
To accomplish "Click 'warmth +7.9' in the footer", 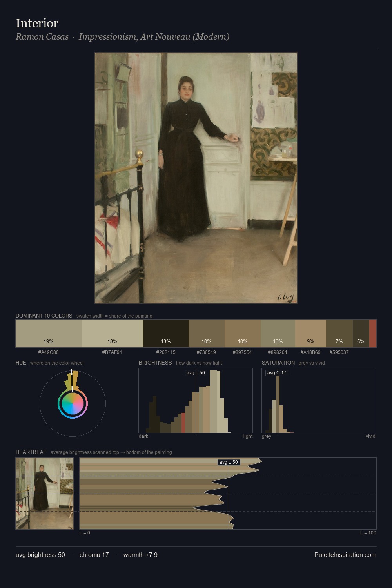I will 140,555.
